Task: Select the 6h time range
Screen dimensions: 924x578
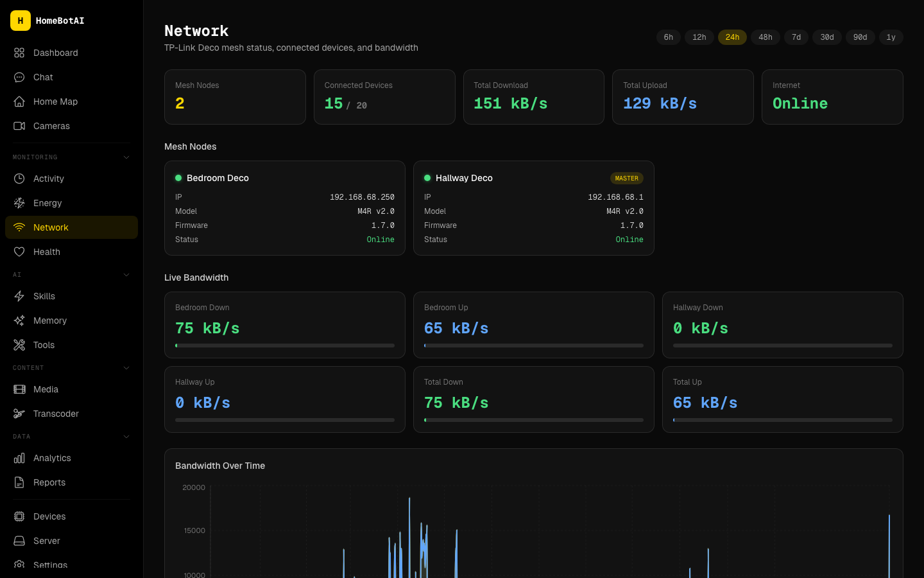Action: coord(668,37)
